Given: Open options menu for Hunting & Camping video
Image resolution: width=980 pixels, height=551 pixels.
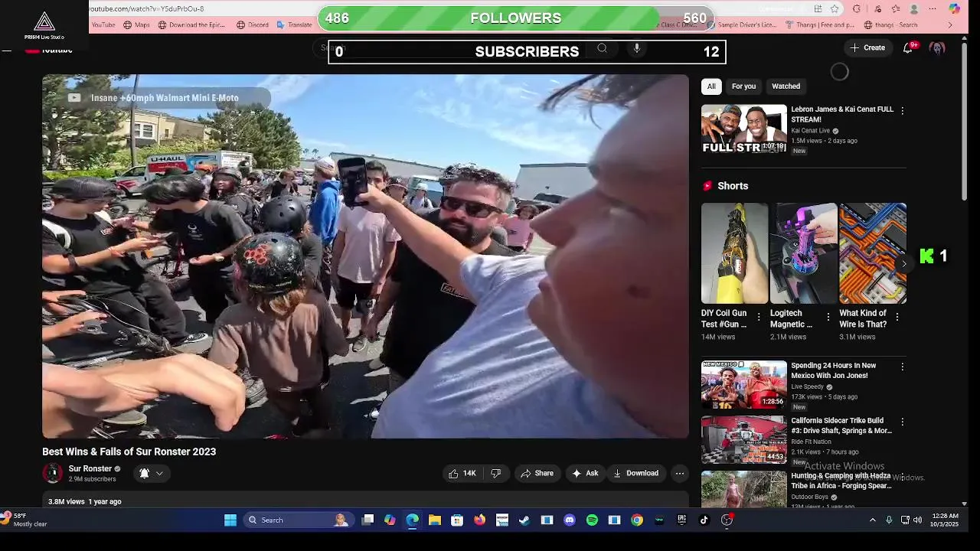Looking at the screenshot, I should (902, 478).
